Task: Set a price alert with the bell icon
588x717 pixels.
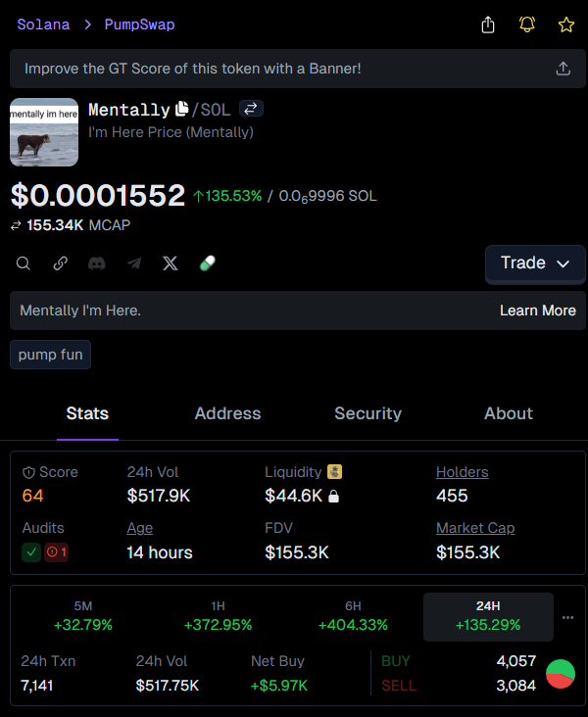Action: (527, 24)
